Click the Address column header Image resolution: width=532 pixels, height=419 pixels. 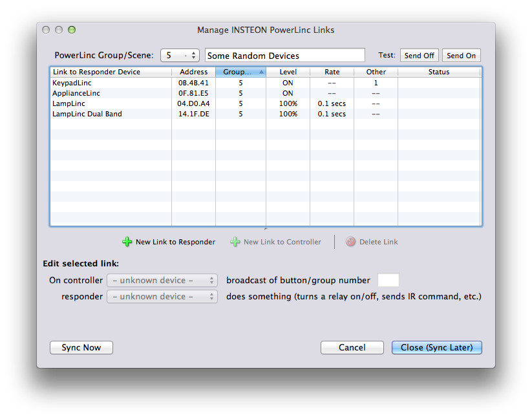click(x=193, y=72)
